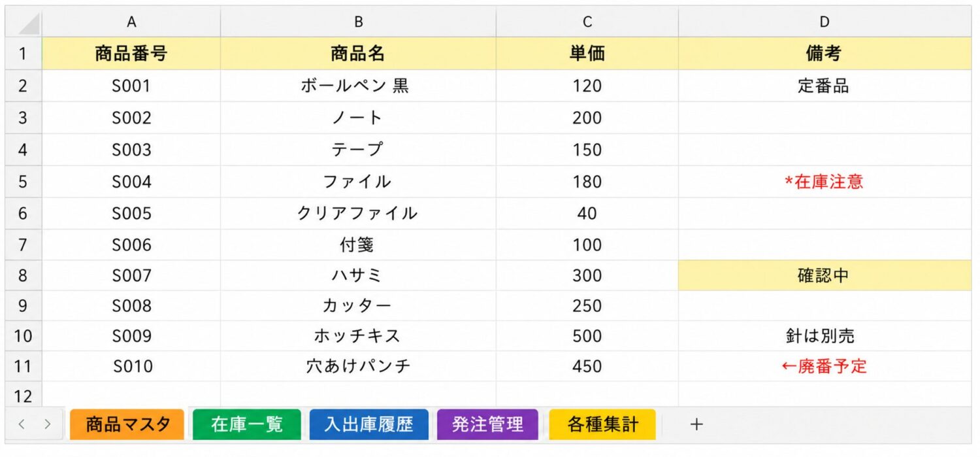Select column C header
Viewport: 980px width, 457px height.
click(x=587, y=22)
